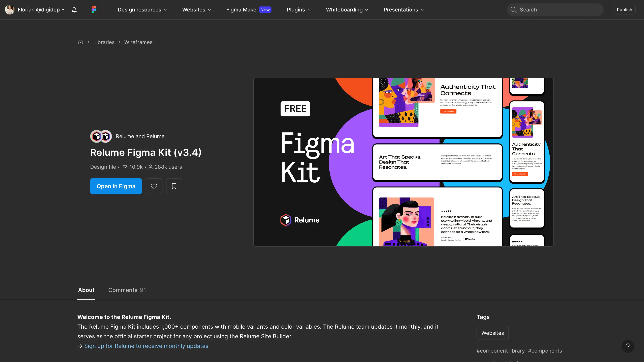Open Figma Make in the nav
Viewport: 644px width, 362px height.
click(241, 10)
